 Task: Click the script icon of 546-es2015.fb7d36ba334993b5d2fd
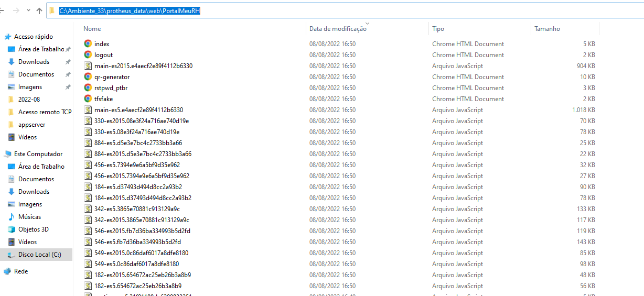(x=89, y=231)
